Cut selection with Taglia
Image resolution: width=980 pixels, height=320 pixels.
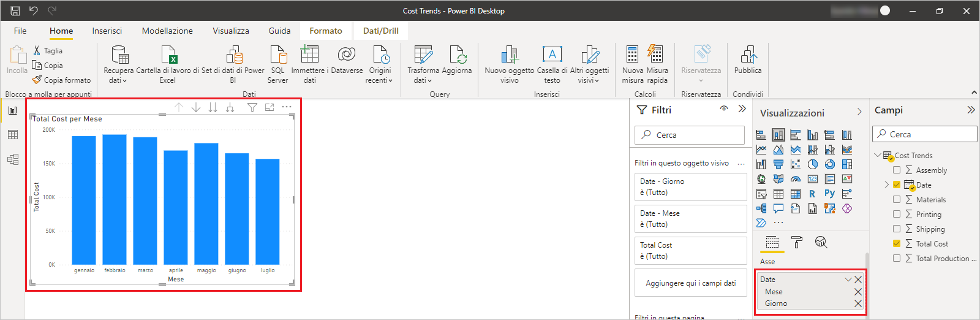click(x=48, y=51)
